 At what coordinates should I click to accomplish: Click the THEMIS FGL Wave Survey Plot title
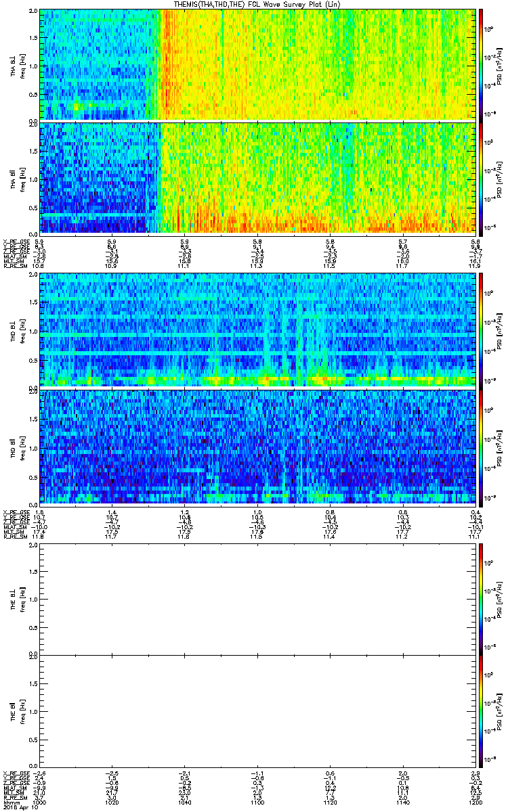pos(257,4)
